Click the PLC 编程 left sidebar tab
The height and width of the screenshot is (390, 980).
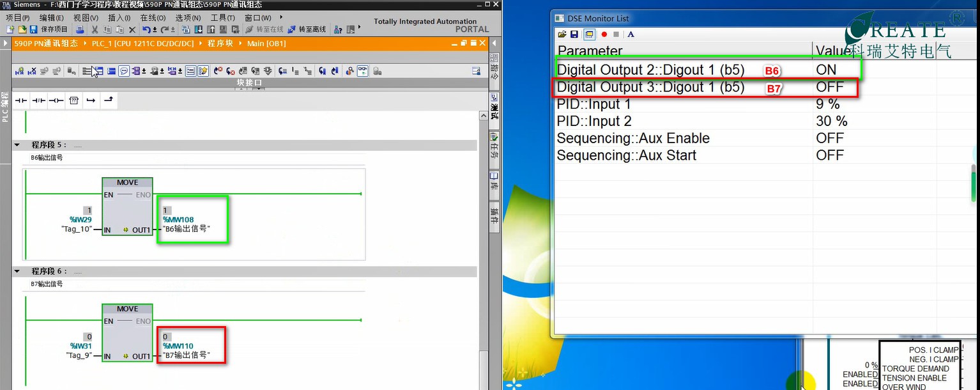[x=6, y=106]
